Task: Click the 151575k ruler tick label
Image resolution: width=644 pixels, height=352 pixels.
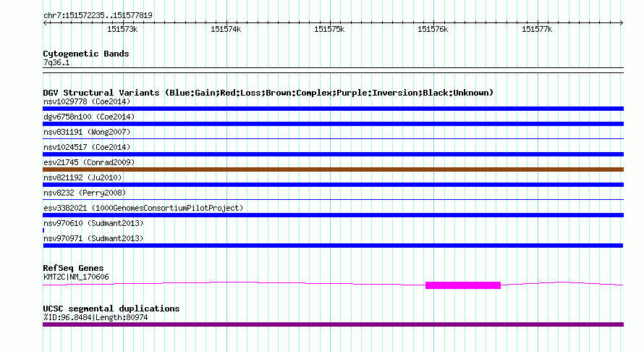Action: [x=329, y=29]
